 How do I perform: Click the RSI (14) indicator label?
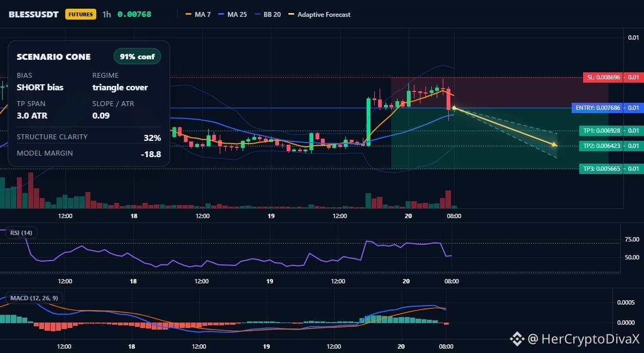click(21, 233)
